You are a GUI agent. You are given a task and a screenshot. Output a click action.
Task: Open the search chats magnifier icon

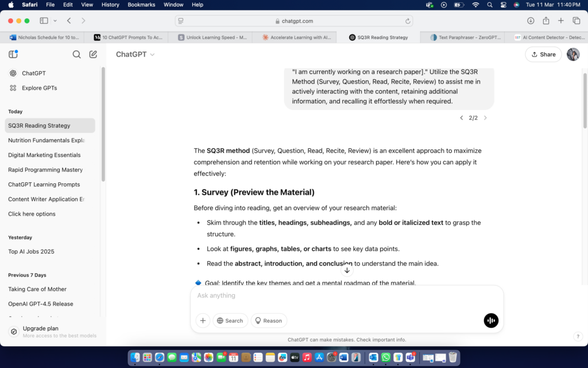76,55
